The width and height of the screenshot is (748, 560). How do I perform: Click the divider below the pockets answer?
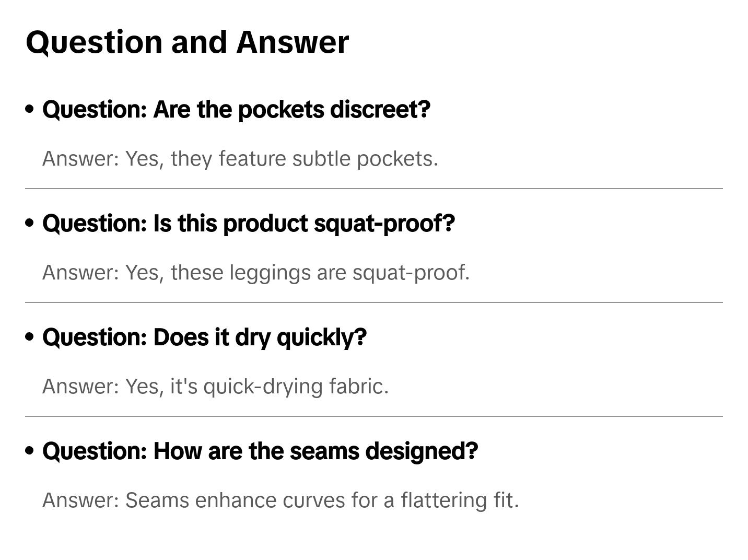(x=373, y=189)
